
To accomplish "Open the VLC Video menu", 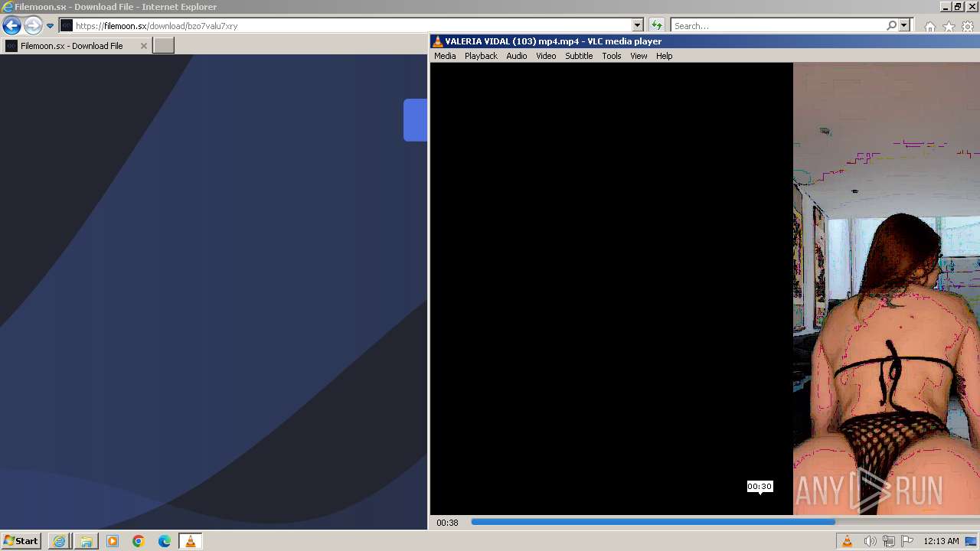I will click(546, 56).
